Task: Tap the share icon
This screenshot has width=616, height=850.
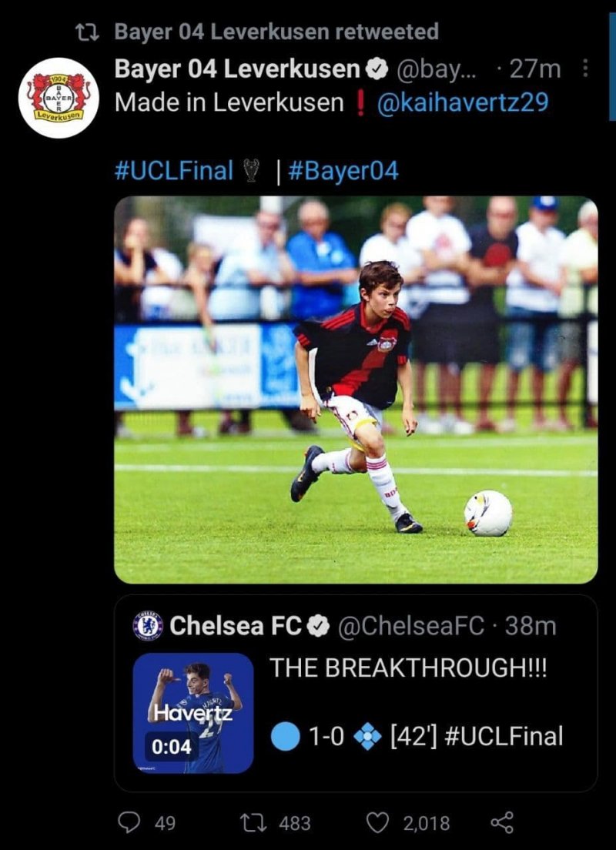Action: pyautogui.click(x=502, y=823)
